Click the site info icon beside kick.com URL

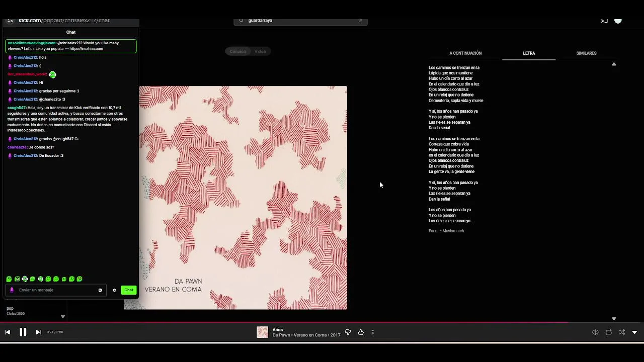10,21
